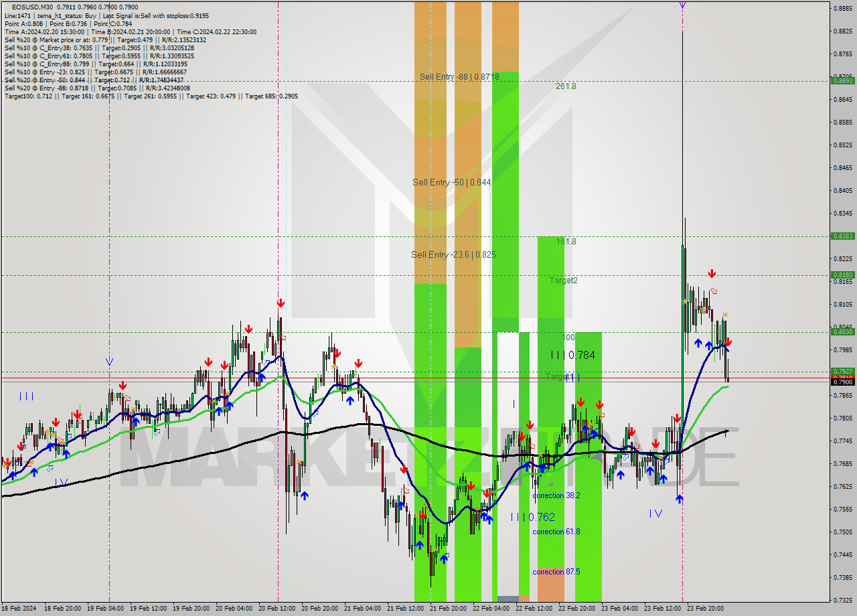Click the green 0.8180 price axis tag
This screenshot has width=857, height=616.
[842, 275]
